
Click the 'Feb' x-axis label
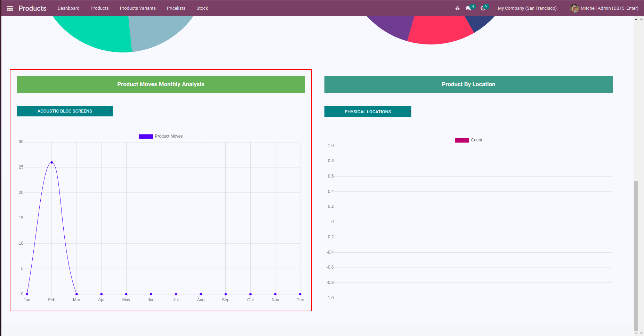52,300
